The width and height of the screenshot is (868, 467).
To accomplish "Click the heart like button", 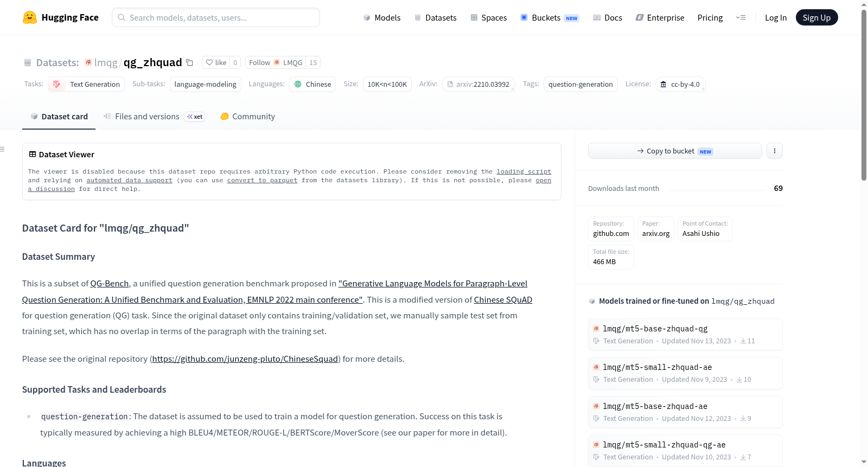I will pos(216,62).
